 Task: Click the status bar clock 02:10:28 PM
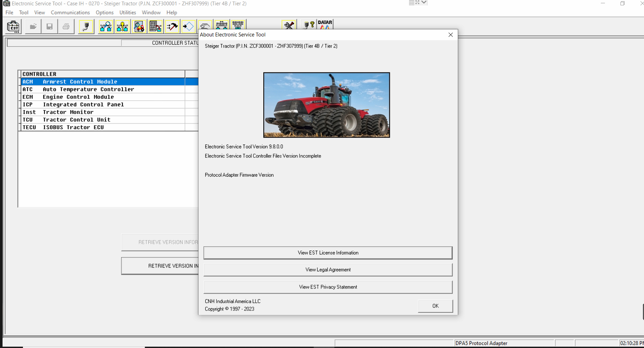point(632,343)
